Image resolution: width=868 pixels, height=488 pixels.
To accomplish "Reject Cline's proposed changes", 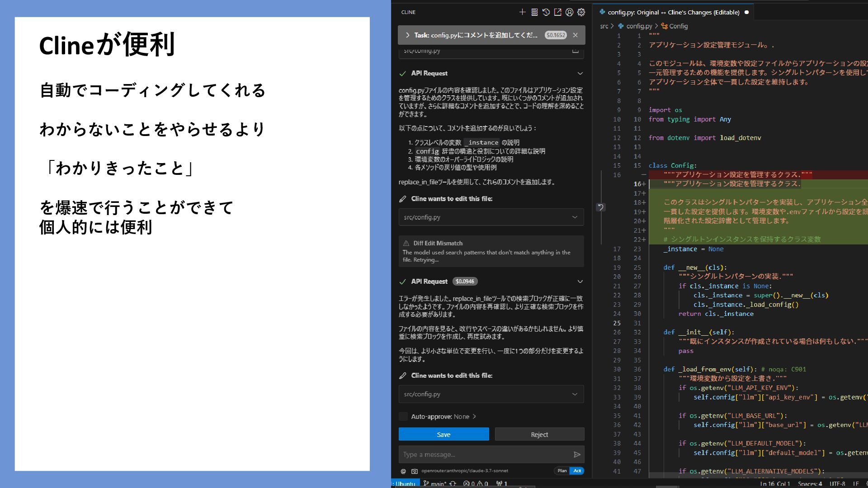I will tap(539, 434).
